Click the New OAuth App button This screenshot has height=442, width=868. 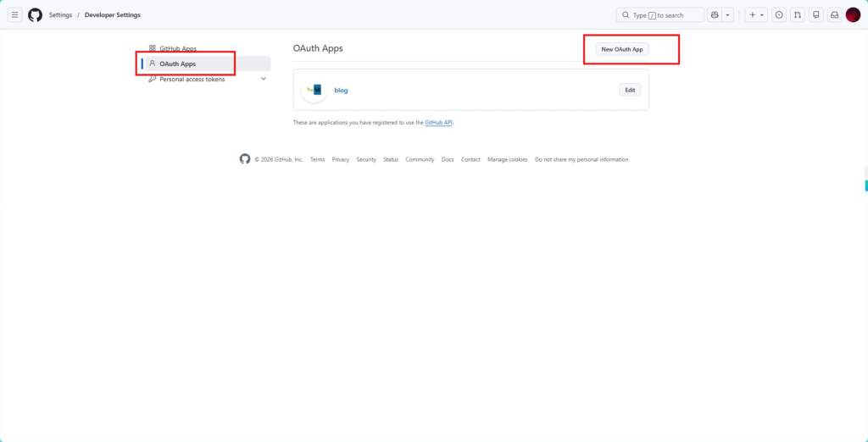[x=622, y=49]
